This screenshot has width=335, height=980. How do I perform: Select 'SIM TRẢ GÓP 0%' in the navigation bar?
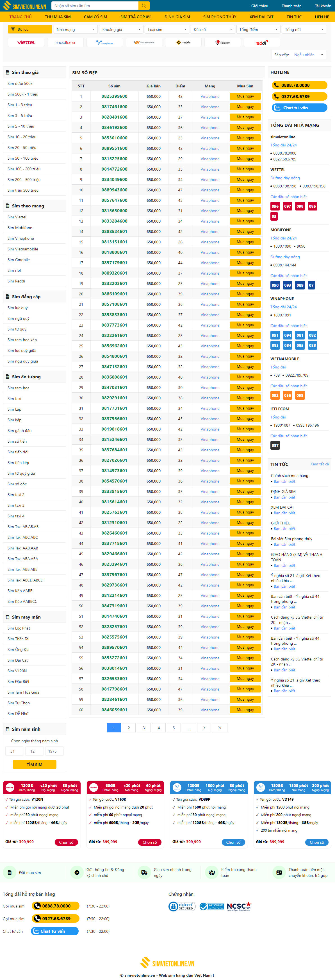click(136, 17)
